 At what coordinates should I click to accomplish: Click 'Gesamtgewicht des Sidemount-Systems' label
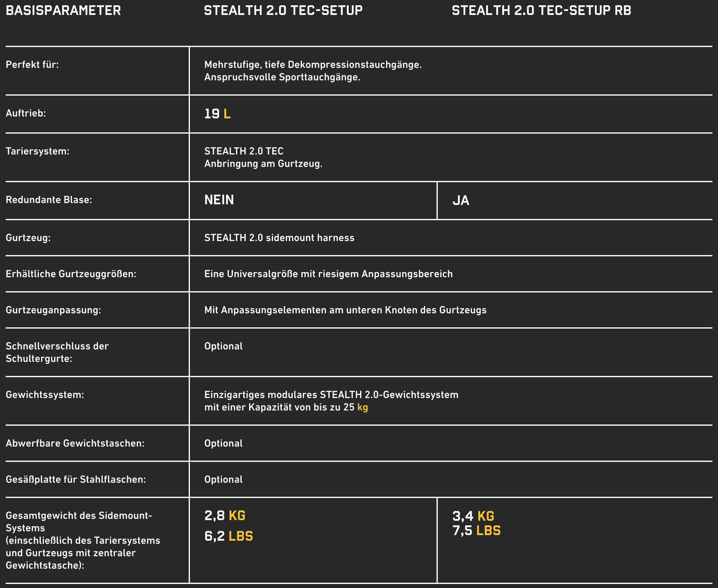[x=78, y=522]
